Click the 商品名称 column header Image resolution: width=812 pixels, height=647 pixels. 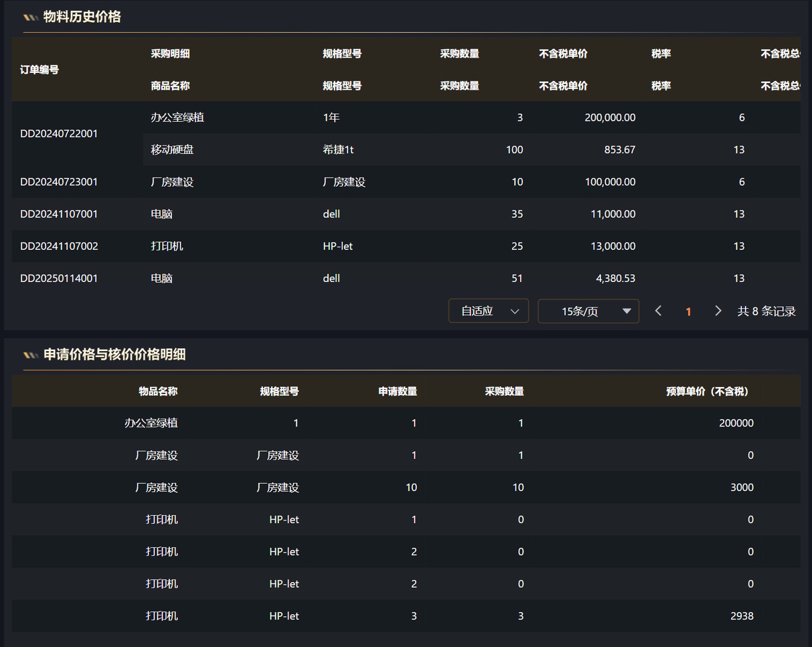[x=170, y=86]
